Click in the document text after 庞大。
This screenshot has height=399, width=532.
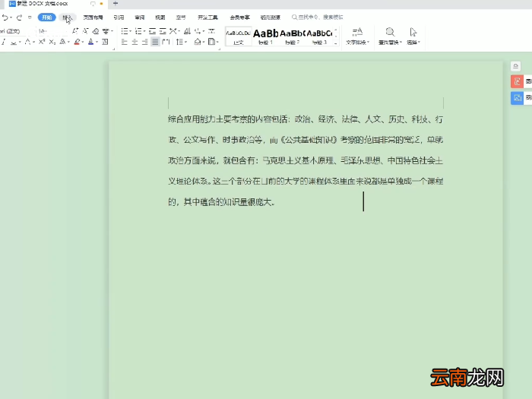277,203
